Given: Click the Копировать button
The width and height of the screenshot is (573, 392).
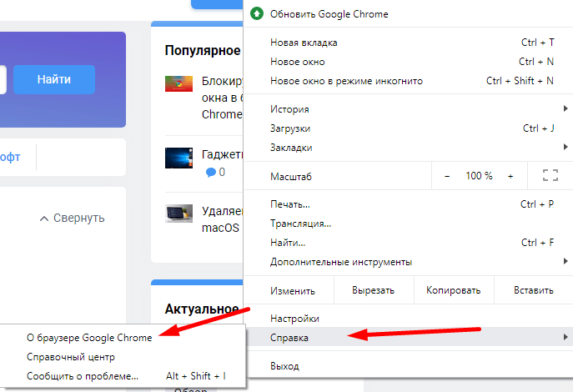Looking at the screenshot, I should tap(454, 290).
